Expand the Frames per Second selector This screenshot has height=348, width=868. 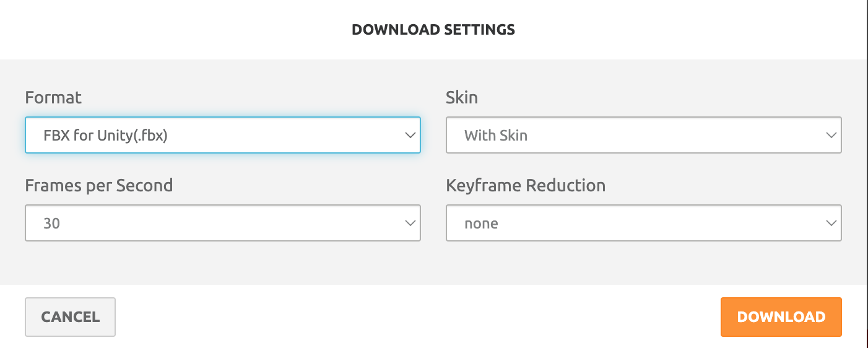(x=223, y=223)
